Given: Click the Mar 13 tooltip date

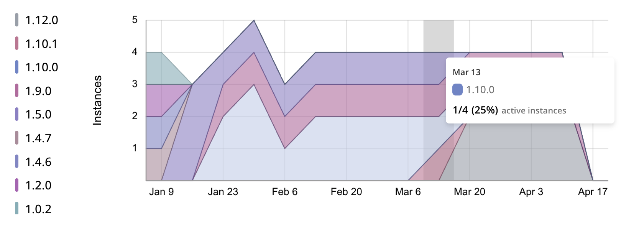Looking at the screenshot, I should (x=466, y=72).
